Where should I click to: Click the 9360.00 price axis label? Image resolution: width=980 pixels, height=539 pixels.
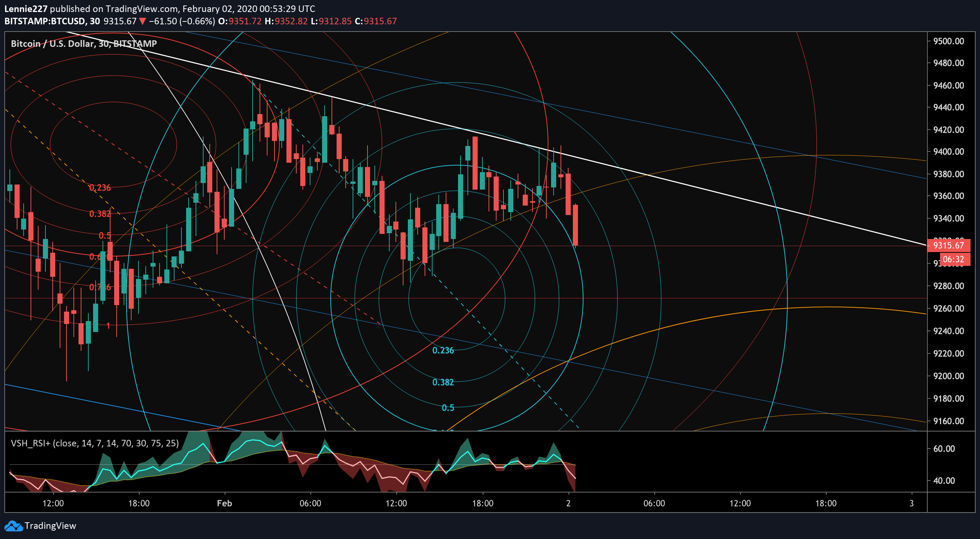(x=949, y=196)
